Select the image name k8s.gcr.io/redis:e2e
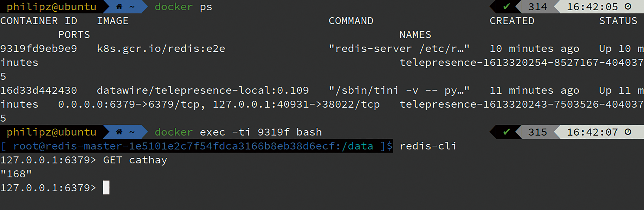Screen dimensions: 644x210 161,49
